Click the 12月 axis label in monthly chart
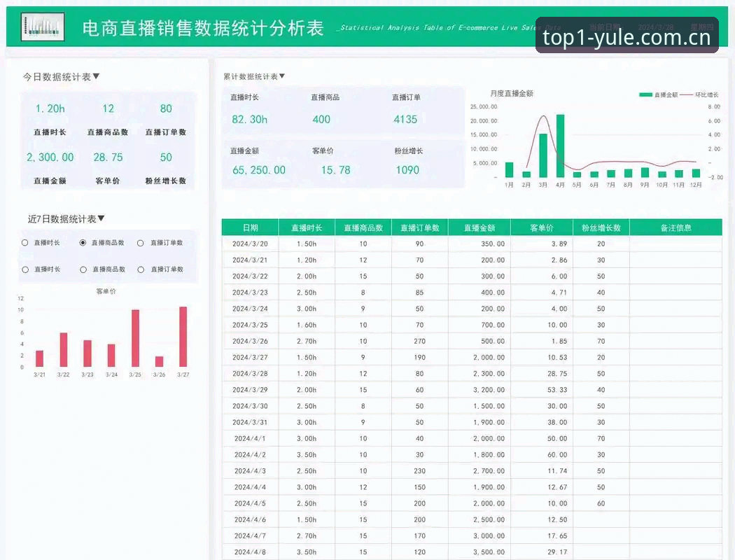735x560 pixels. [x=696, y=185]
